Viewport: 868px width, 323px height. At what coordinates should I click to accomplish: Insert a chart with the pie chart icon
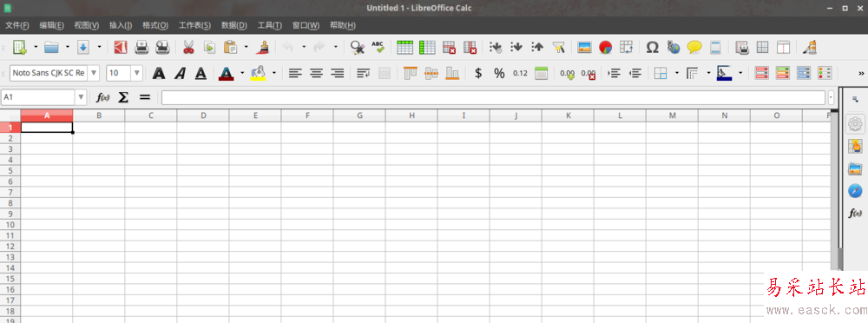pyautogui.click(x=606, y=48)
